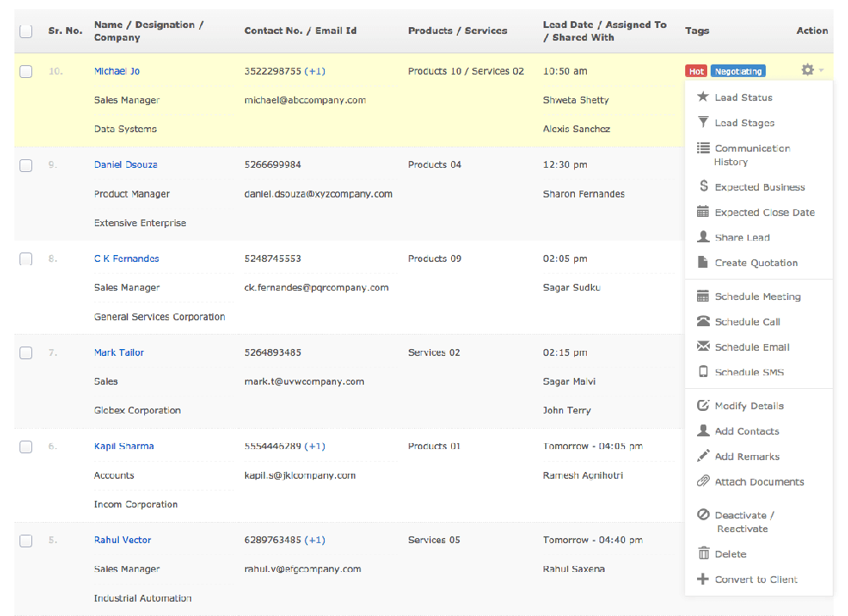Show extra numbers (+1) for Michael Jo
The height and width of the screenshot is (616, 848).
(x=315, y=71)
